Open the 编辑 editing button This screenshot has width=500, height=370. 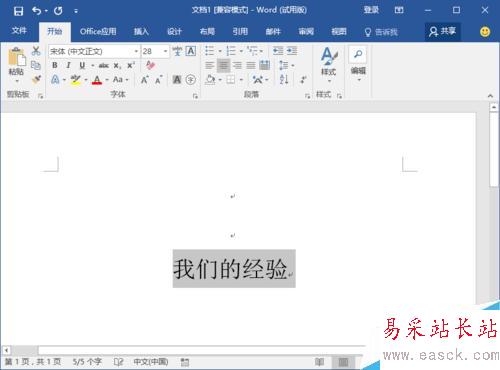(358, 64)
